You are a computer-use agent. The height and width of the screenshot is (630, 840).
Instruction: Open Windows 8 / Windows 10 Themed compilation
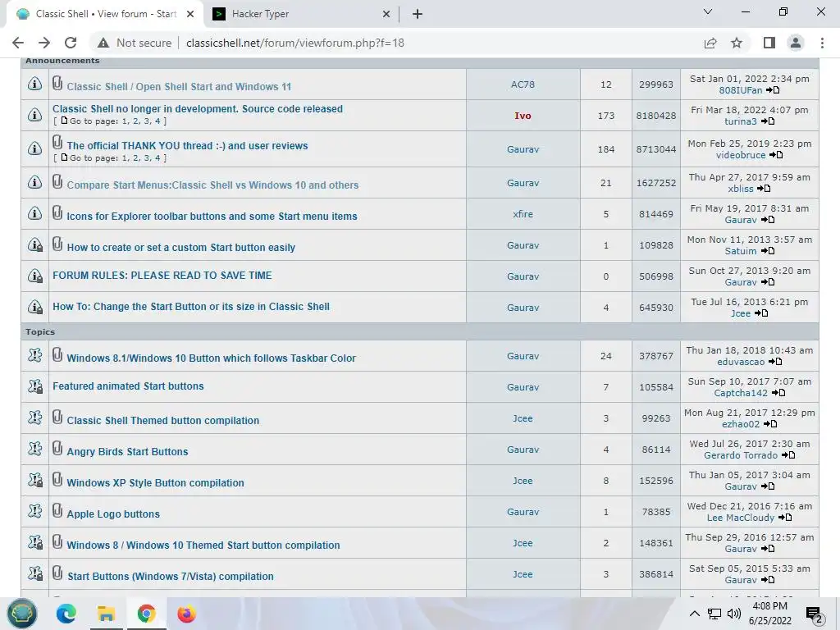point(203,546)
